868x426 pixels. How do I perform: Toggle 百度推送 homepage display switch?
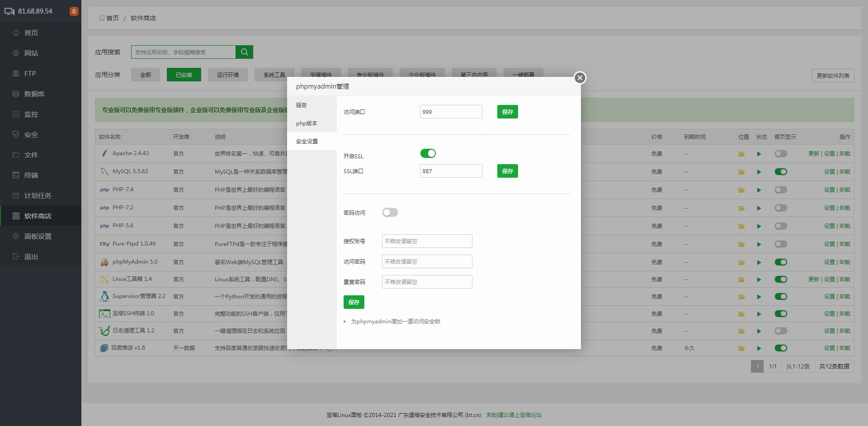click(x=781, y=348)
